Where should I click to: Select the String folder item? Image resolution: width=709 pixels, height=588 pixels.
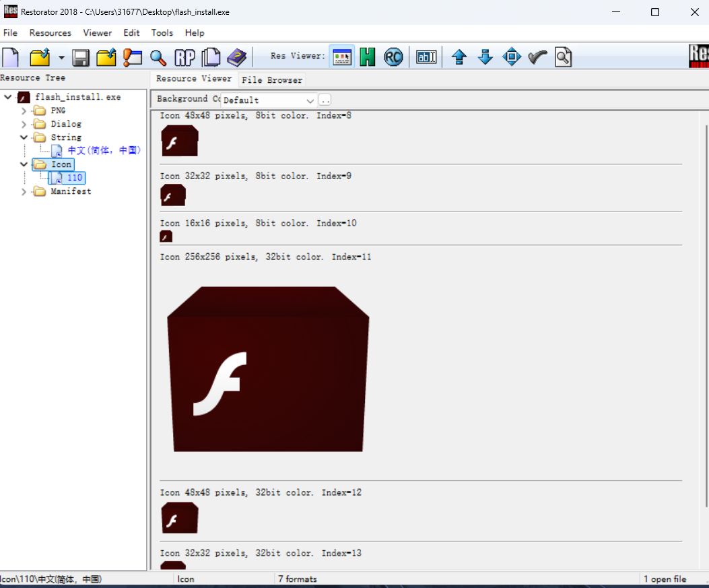(x=66, y=137)
